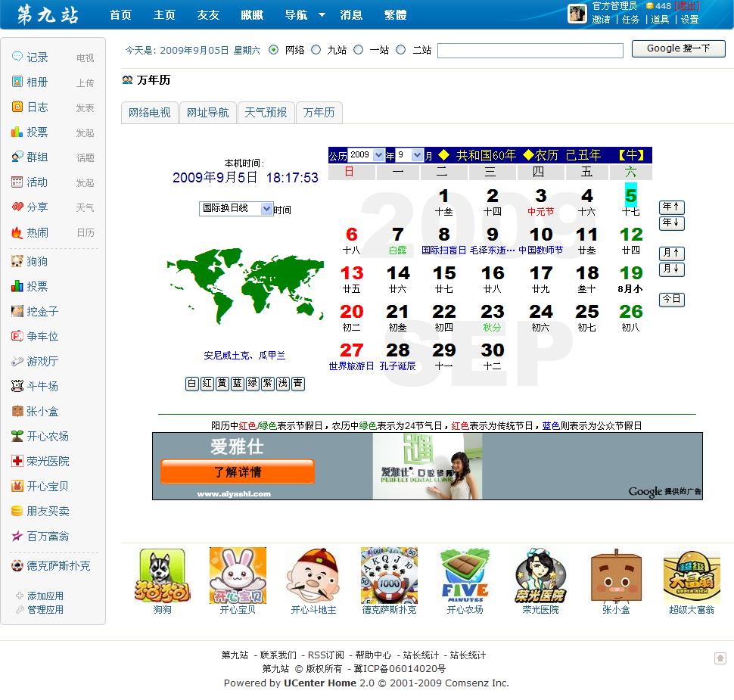This screenshot has width=734, height=700.
Task: Launch the 德克萨斯扑克 poker chip thumbnail
Action: tap(389, 575)
